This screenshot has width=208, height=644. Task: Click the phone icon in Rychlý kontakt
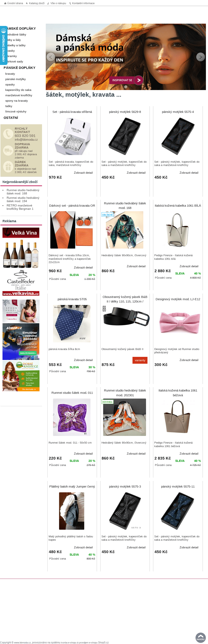[x=8, y=134]
